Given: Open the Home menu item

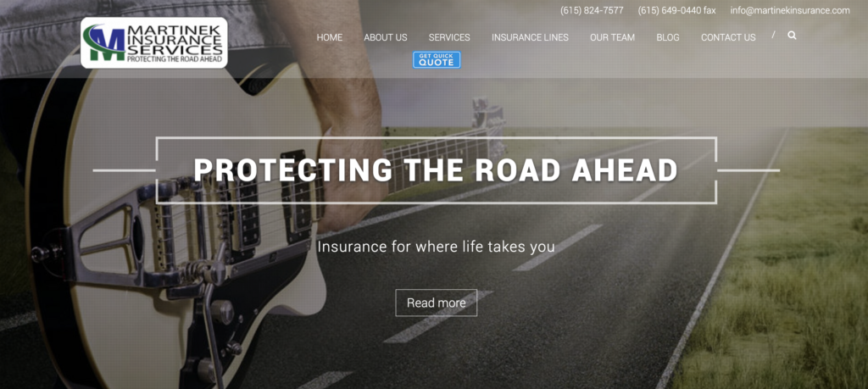Looking at the screenshot, I should 330,37.
